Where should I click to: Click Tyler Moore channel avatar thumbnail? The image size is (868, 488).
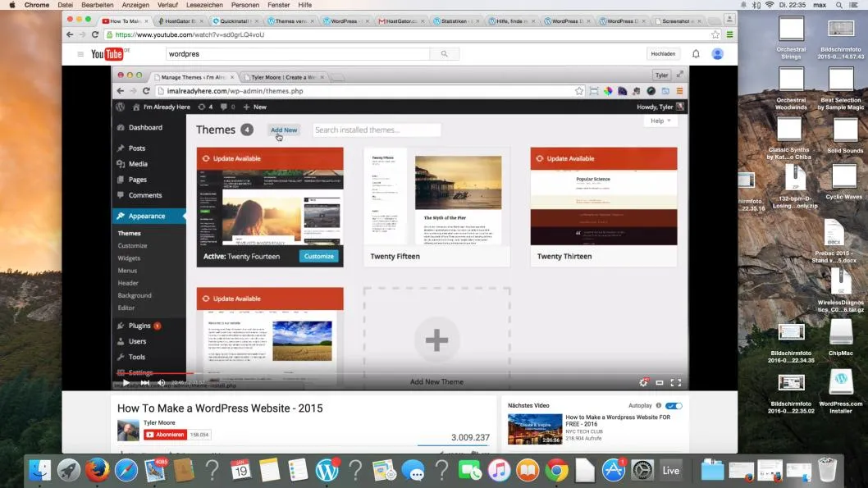pyautogui.click(x=128, y=430)
